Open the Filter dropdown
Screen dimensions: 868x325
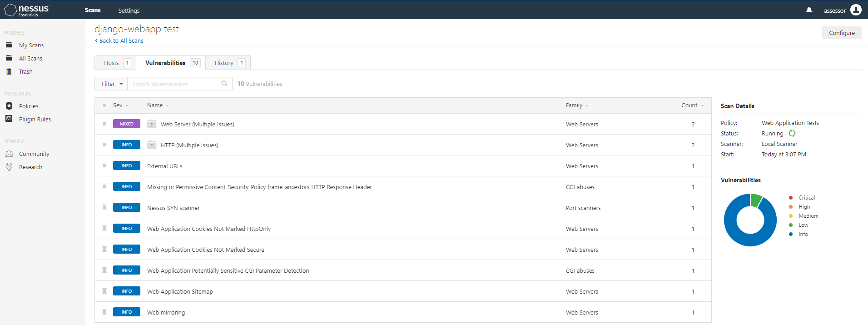(111, 84)
